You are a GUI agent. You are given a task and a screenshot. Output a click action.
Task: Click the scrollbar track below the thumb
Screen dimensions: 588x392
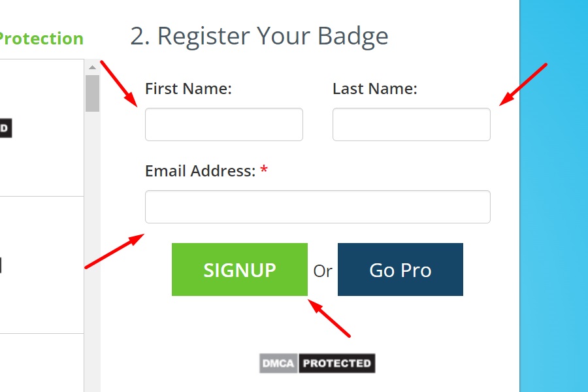(x=92, y=252)
